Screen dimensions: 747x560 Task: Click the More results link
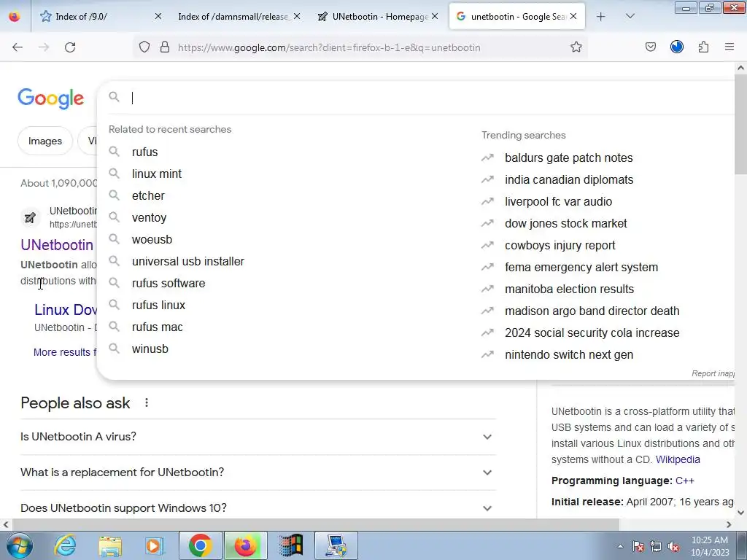pyautogui.click(x=65, y=352)
